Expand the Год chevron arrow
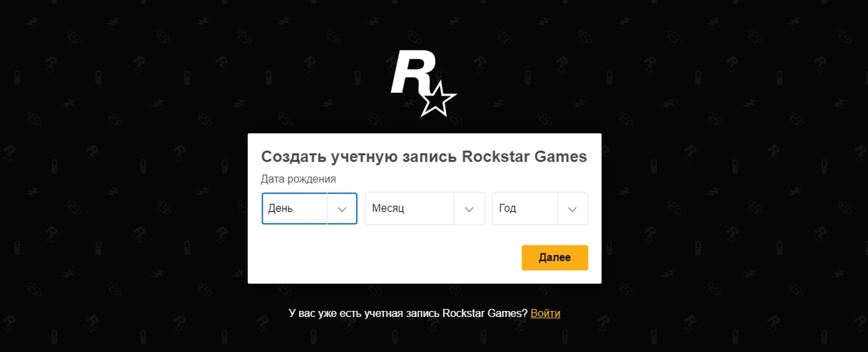 (573, 209)
